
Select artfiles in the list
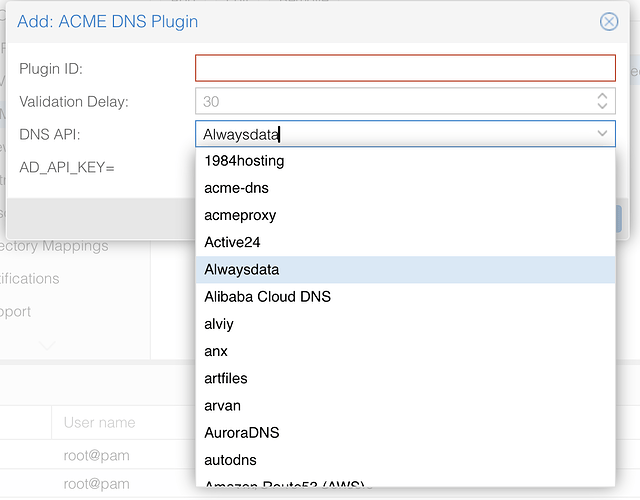pyautogui.click(x=405, y=378)
